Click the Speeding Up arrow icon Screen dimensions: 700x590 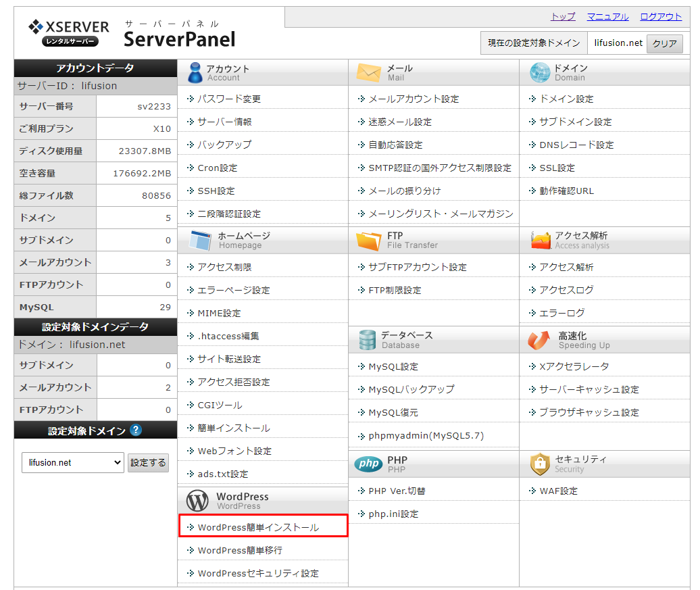coord(539,340)
